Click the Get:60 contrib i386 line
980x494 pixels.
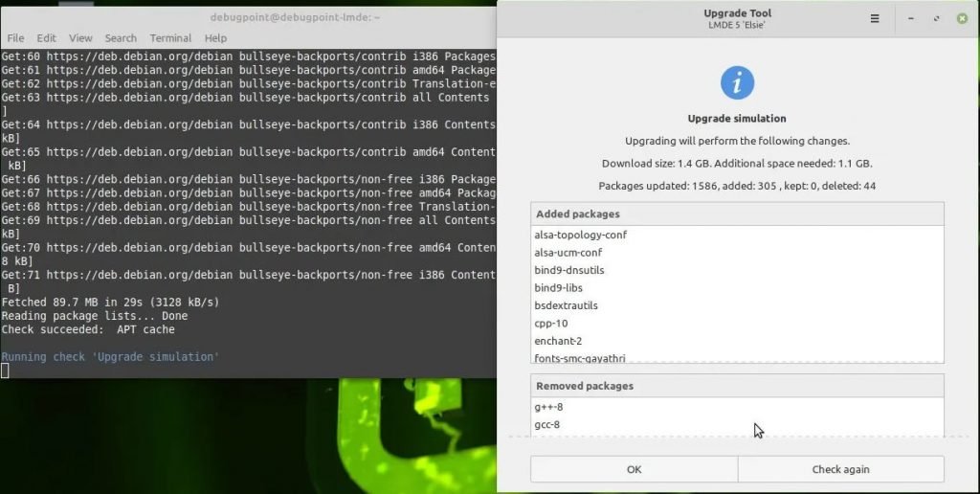[248, 56]
